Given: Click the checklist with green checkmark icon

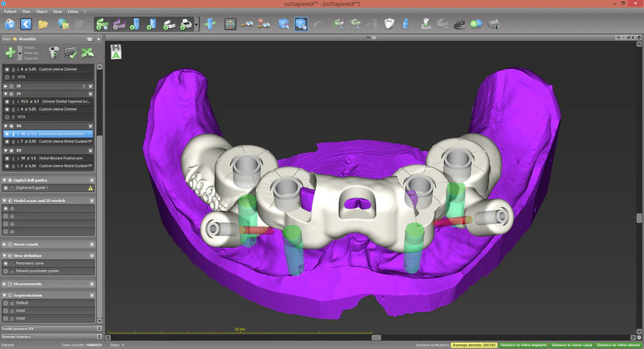Looking at the screenshot, I should (x=70, y=53).
